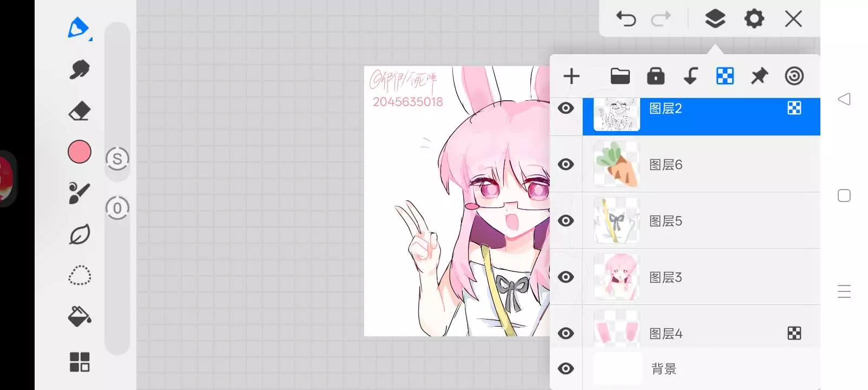The width and height of the screenshot is (868, 390).
Task: Pin the layers panel
Action: (x=759, y=76)
